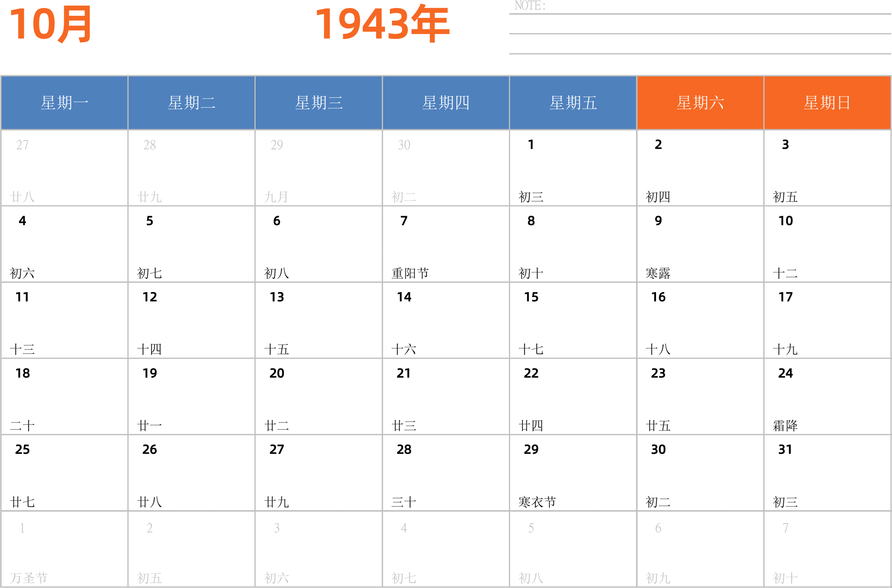Select October 9 寒露 cell
This screenshot has width=892, height=588.
pyautogui.click(x=700, y=244)
